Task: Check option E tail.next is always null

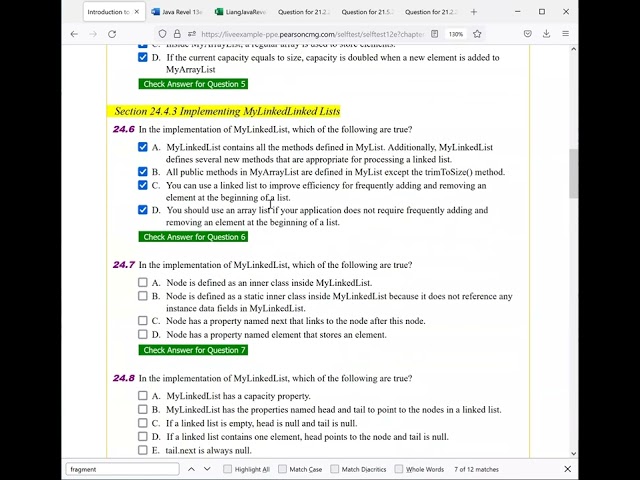Action: [142, 450]
